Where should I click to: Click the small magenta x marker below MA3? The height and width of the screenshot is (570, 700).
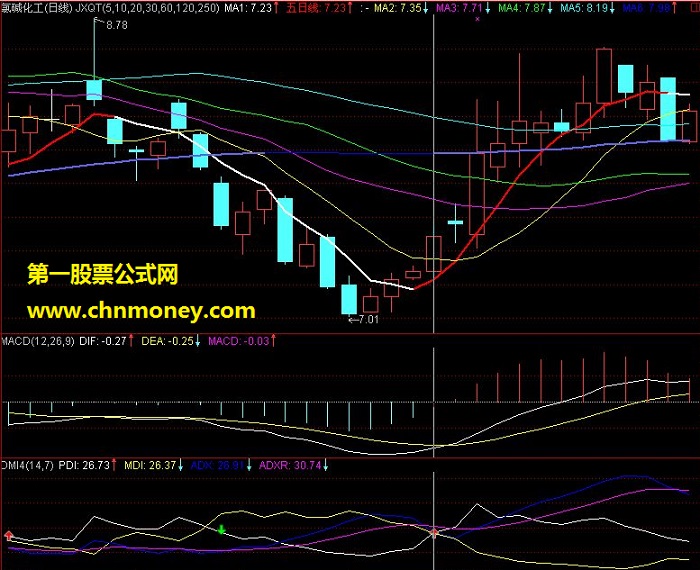pos(477,19)
